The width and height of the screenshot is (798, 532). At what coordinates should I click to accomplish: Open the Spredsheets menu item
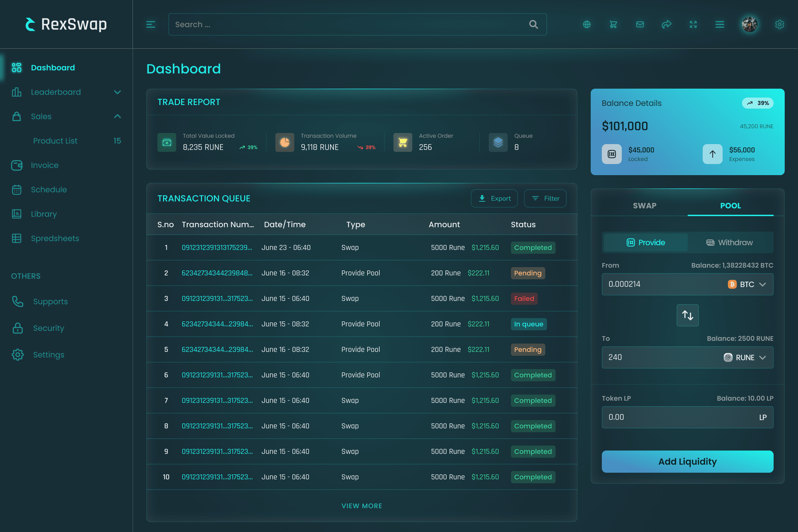55,238
